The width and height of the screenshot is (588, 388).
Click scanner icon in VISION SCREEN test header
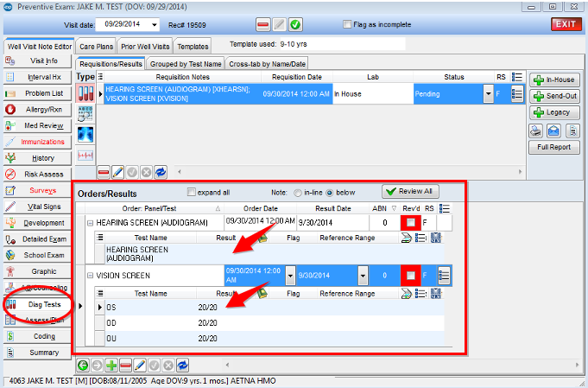click(x=406, y=294)
